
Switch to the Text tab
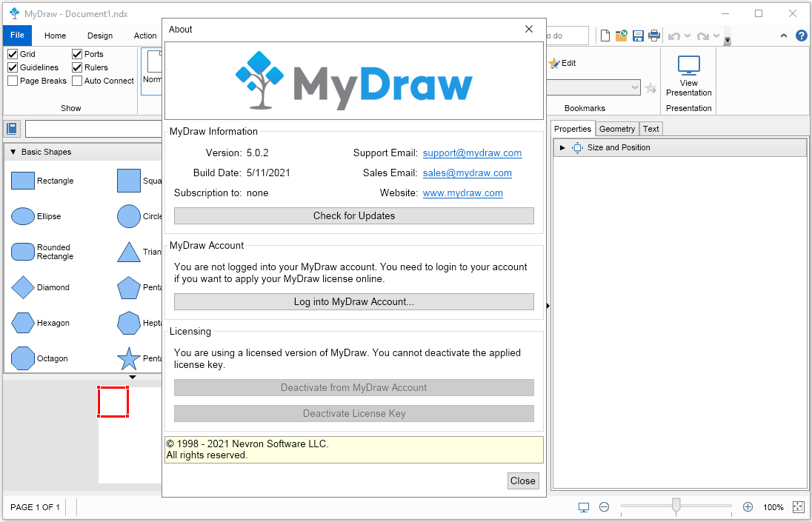tap(651, 129)
